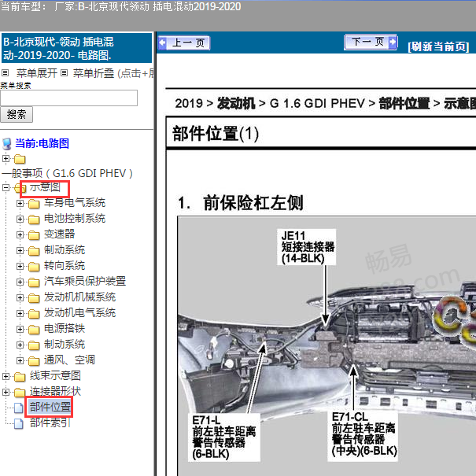476x476 pixels.
Task: Expand the 车身电气系统 node
Action: coord(20,204)
